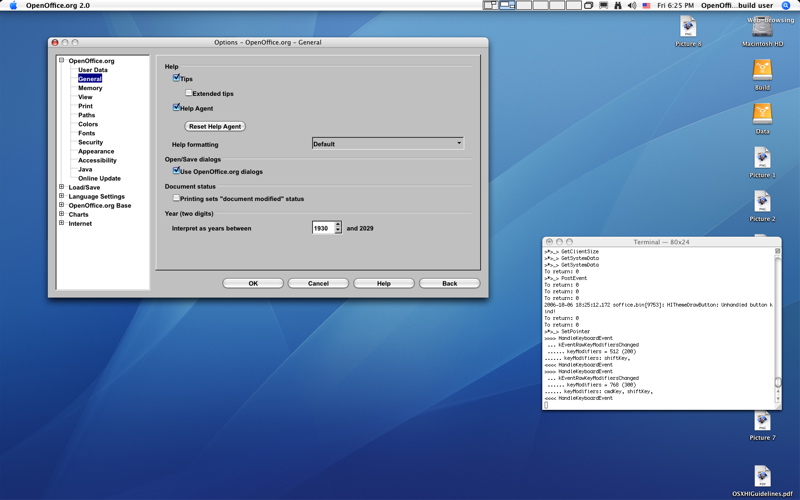Select User Data in the options tree
This screenshot has width=800, height=500.
point(93,70)
